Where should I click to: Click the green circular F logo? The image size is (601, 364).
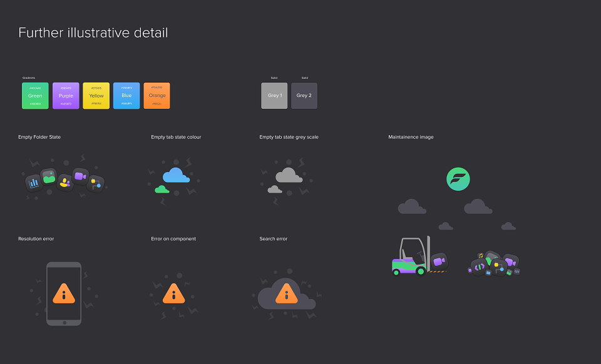[458, 179]
